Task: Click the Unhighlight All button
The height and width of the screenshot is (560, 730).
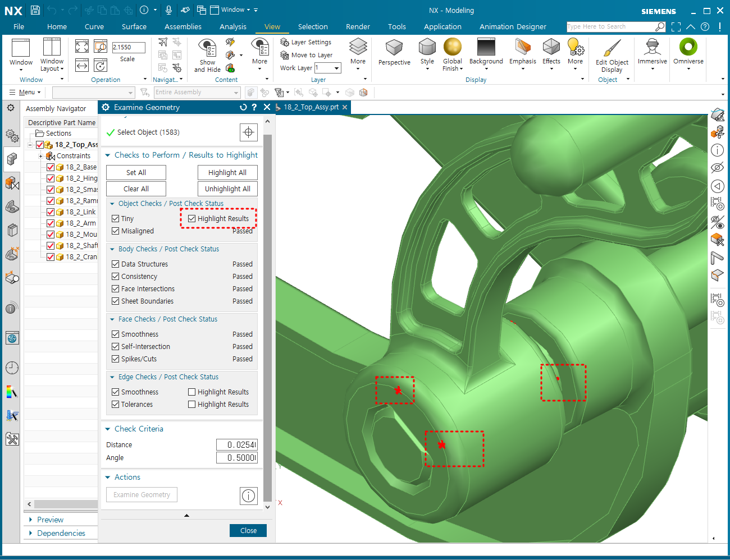Action: (227, 189)
